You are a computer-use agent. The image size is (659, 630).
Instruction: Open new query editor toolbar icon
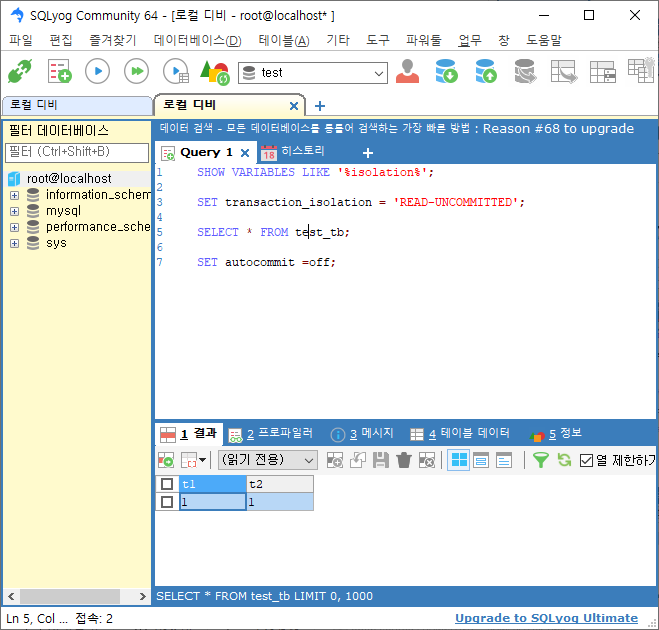click(x=59, y=71)
